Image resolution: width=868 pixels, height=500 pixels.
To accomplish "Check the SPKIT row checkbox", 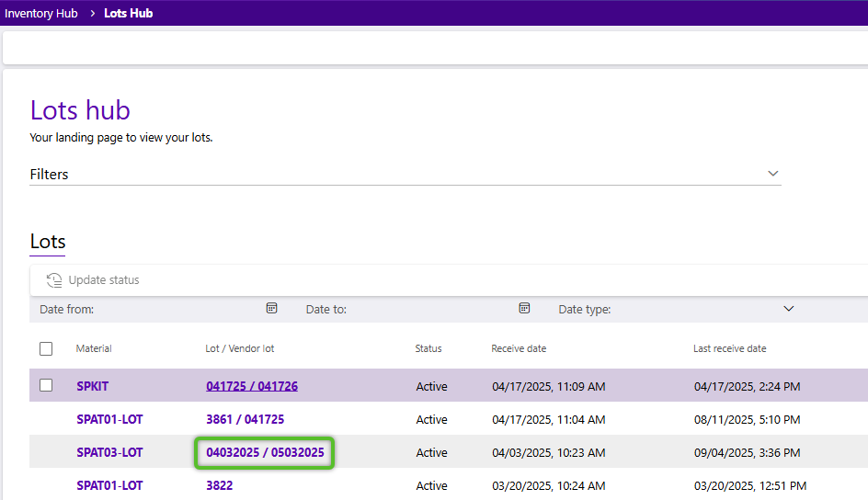I will pyautogui.click(x=46, y=386).
